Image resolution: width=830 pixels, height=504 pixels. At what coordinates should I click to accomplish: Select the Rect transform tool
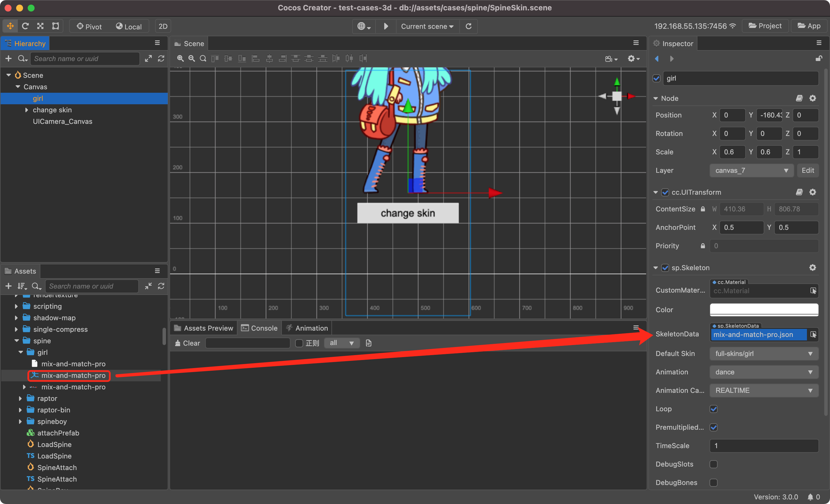point(55,26)
